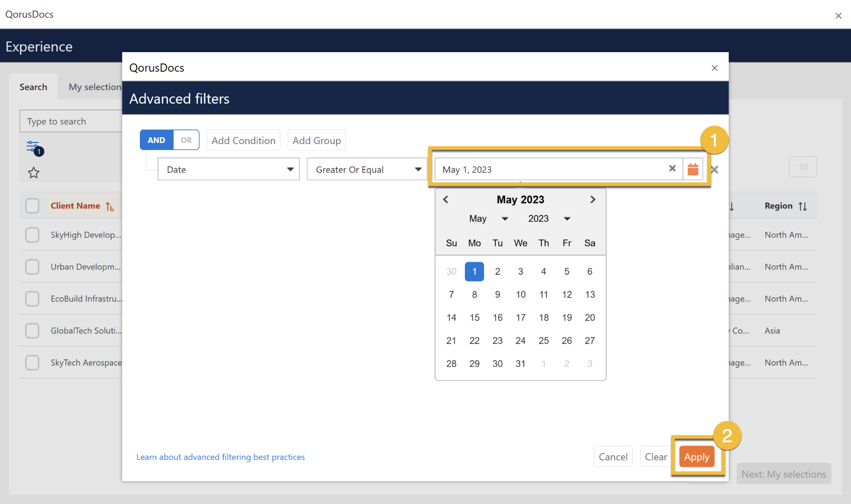Open the Greater Or Equal operator dropdown

tap(367, 169)
